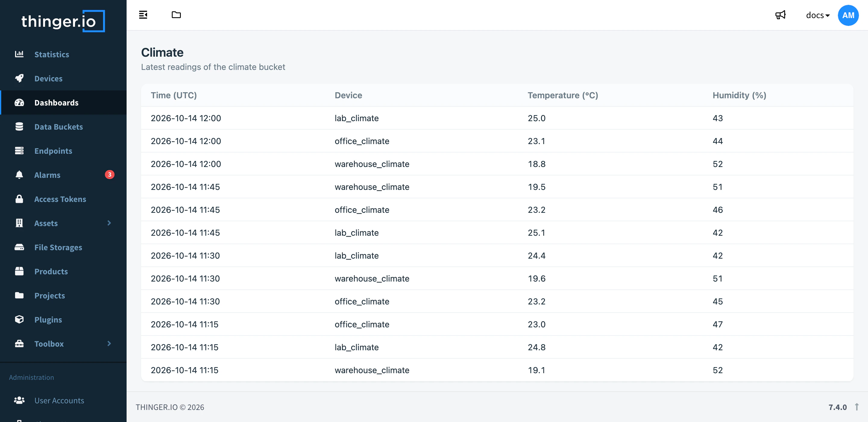
Task: Select office_climate in the 12:00 row
Action: click(x=362, y=141)
